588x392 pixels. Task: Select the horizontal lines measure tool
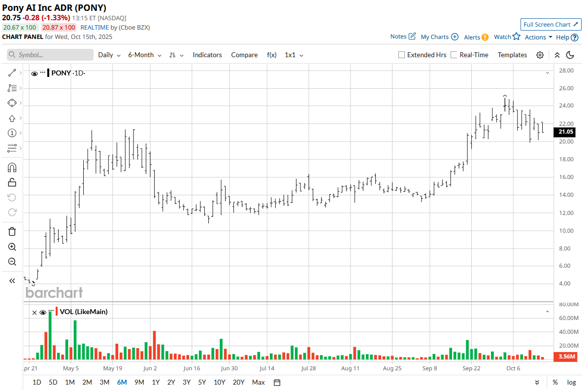pyautogui.click(x=12, y=148)
